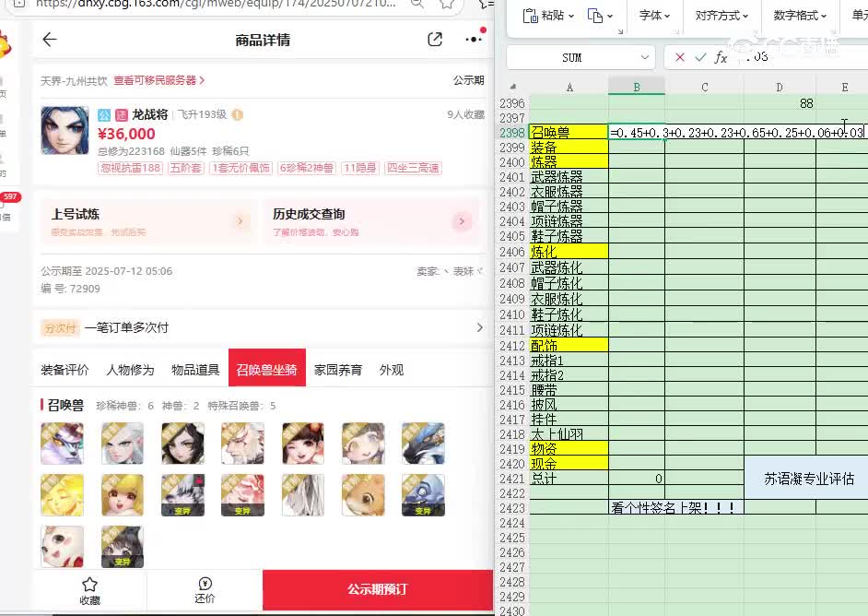
Task: Open the SUM name box dropdown arrow
Action: point(644,57)
